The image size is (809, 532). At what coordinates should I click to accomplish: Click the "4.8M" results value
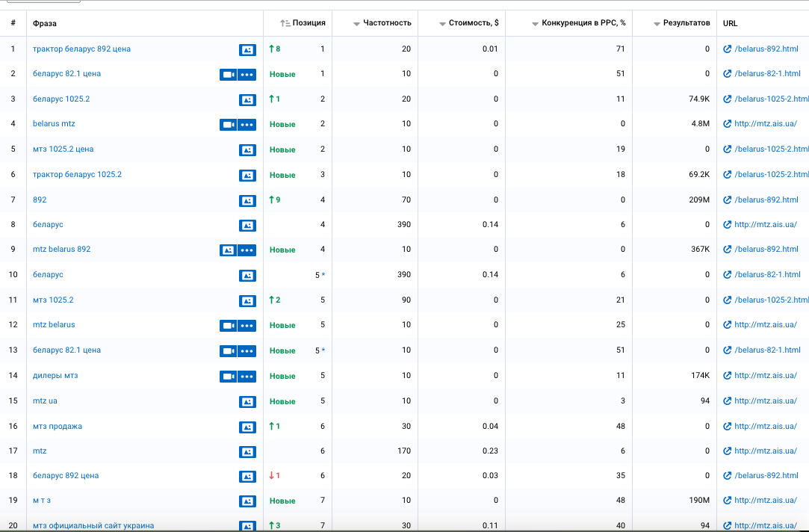click(x=700, y=124)
